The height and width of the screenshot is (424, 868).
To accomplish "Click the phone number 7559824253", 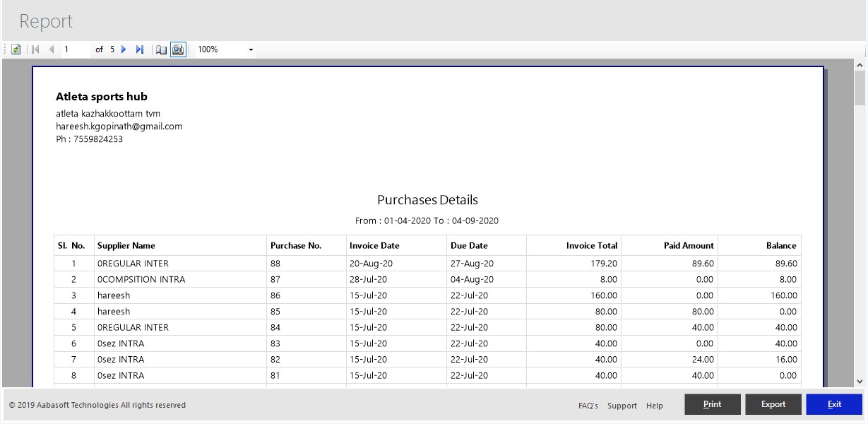I will (x=97, y=139).
